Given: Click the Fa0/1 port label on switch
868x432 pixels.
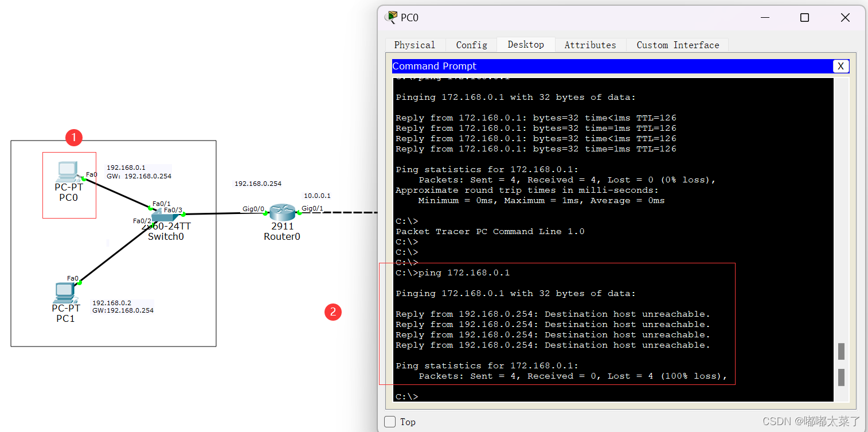Looking at the screenshot, I should tap(162, 204).
